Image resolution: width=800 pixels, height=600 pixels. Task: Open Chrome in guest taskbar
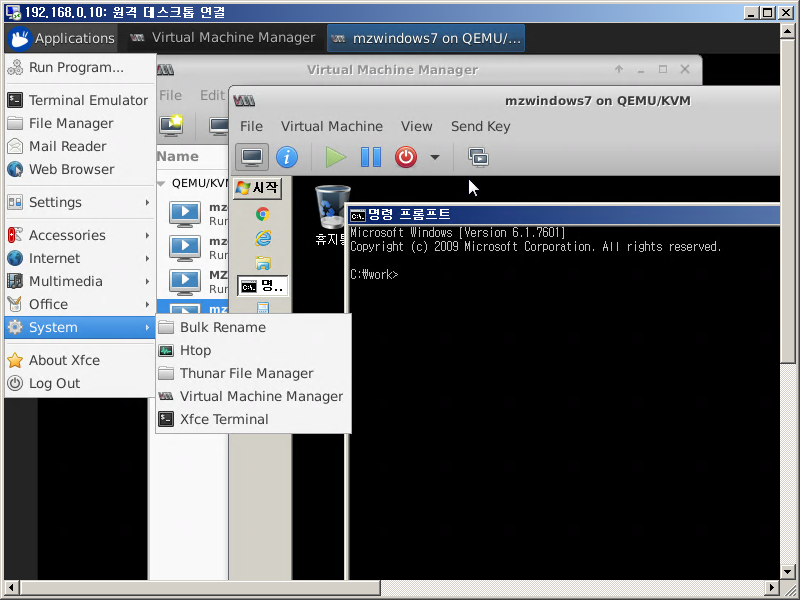[x=263, y=214]
